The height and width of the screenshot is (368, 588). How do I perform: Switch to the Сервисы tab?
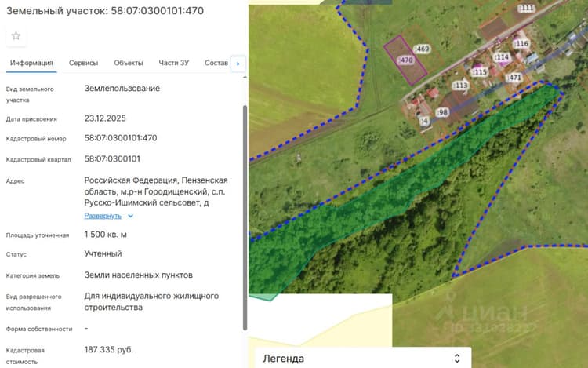click(83, 63)
